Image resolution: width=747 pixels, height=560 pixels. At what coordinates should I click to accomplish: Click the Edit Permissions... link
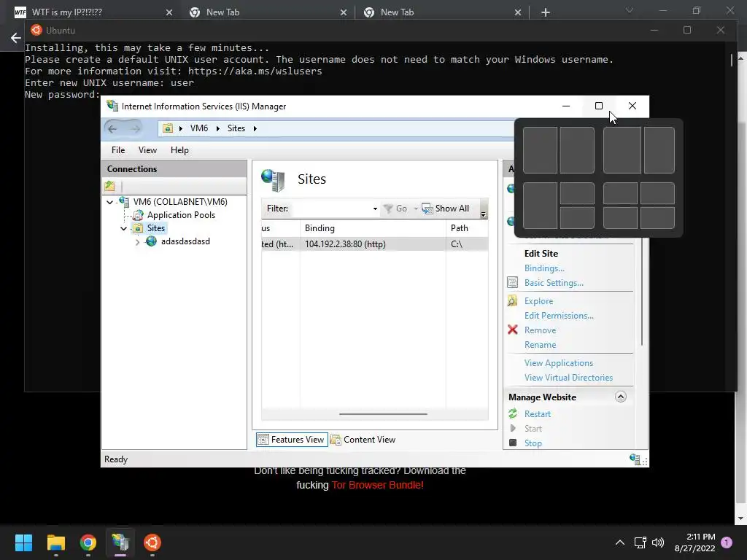559,316
